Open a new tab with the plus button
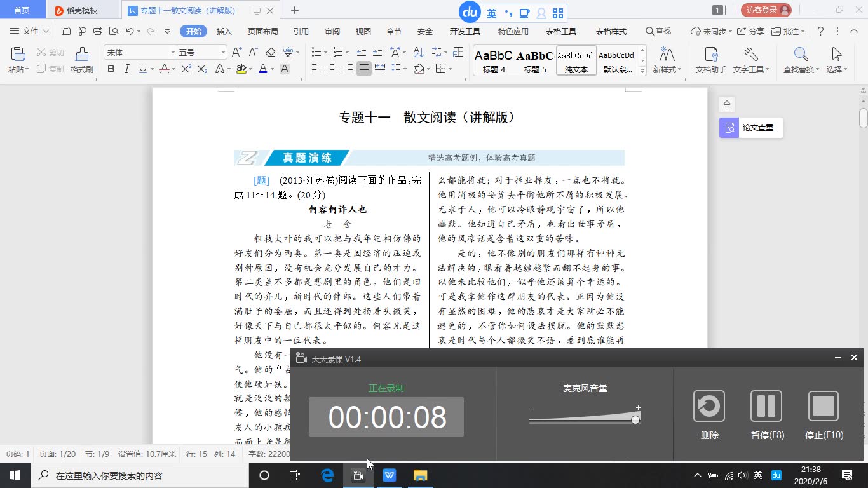This screenshot has height=488, width=868. tap(295, 10)
